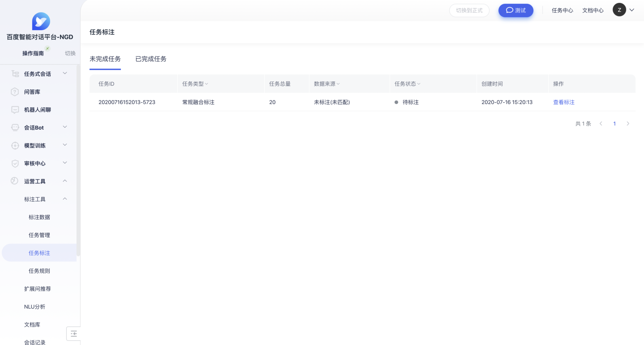Open the user account dropdown arrow

[x=632, y=10]
